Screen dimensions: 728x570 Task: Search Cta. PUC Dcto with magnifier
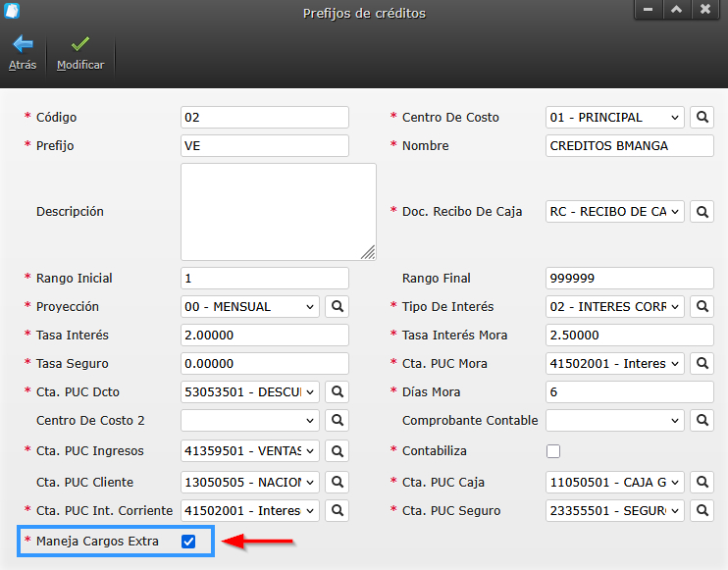click(x=337, y=392)
